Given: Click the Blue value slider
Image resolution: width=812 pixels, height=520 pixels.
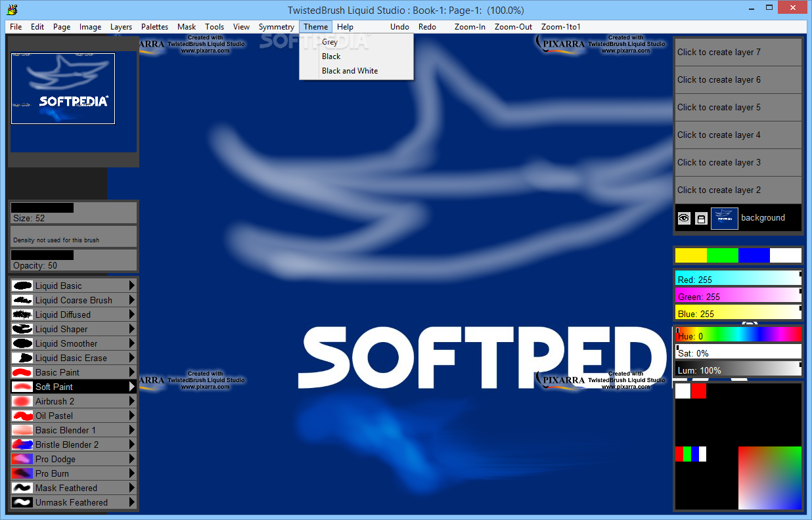Looking at the screenshot, I should [738, 313].
